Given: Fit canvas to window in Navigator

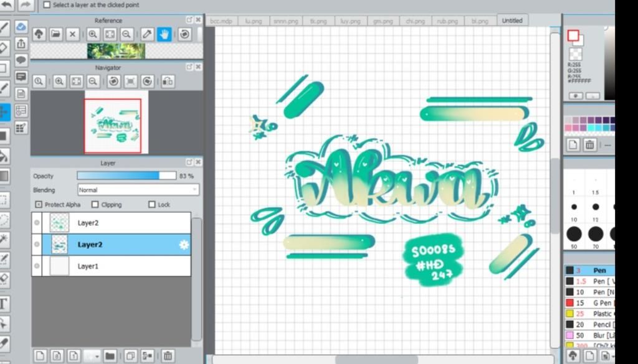Looking at the screenshot, I should tap(76, 82).
